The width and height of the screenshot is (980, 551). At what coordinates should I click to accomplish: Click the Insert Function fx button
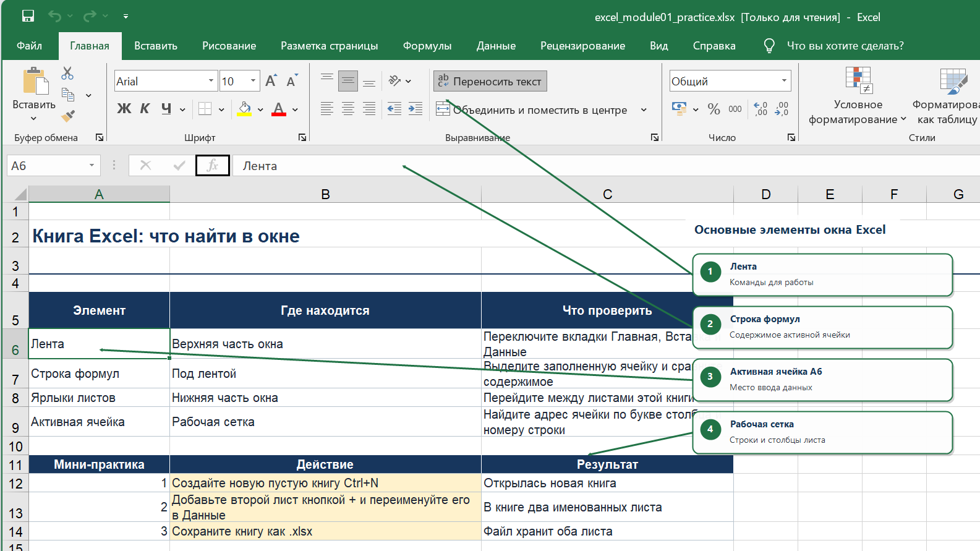(213, 166)
